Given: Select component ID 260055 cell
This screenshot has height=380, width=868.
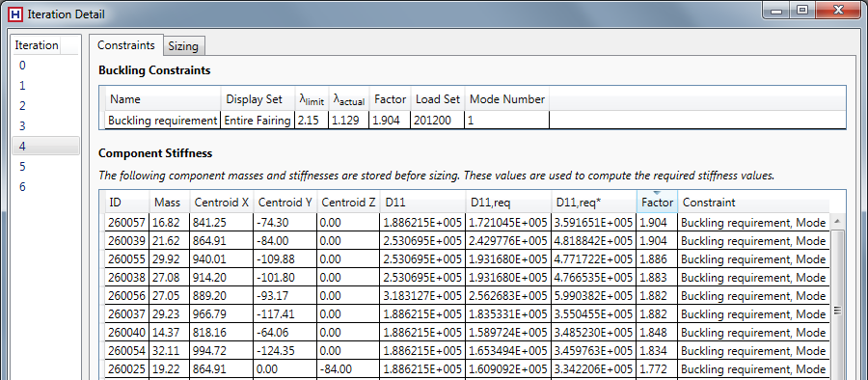Looking at the screenshot, I should (x=127, y=259).
